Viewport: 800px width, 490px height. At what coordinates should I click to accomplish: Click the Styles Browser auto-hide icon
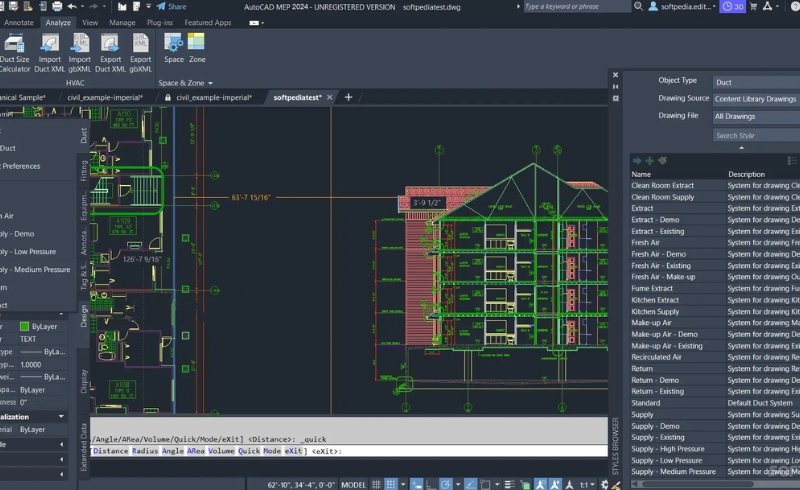click(615, 87)
